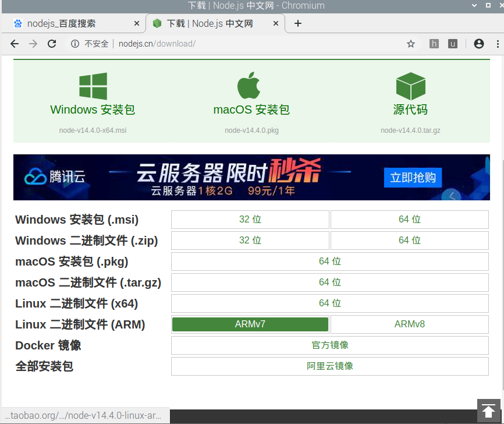Click the macOS 安装包 (.pkg) row label
Viewport: 504px width, 424px height.
[x=72, y=262]
